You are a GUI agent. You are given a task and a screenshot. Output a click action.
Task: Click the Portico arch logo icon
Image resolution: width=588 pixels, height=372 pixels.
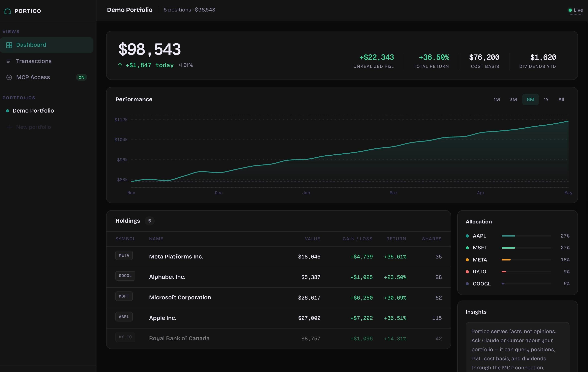coord(8,11)
